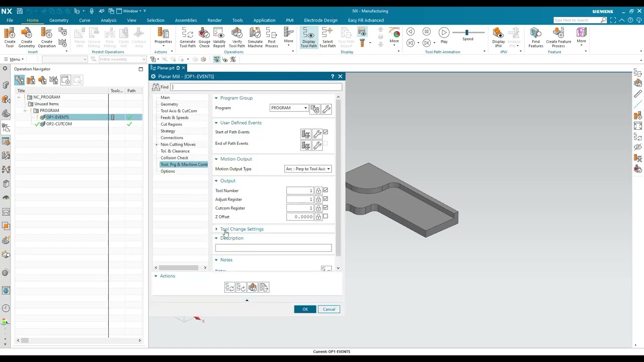Click the Find search field
This screenshot has height=362, width=644.
(256, 87)
